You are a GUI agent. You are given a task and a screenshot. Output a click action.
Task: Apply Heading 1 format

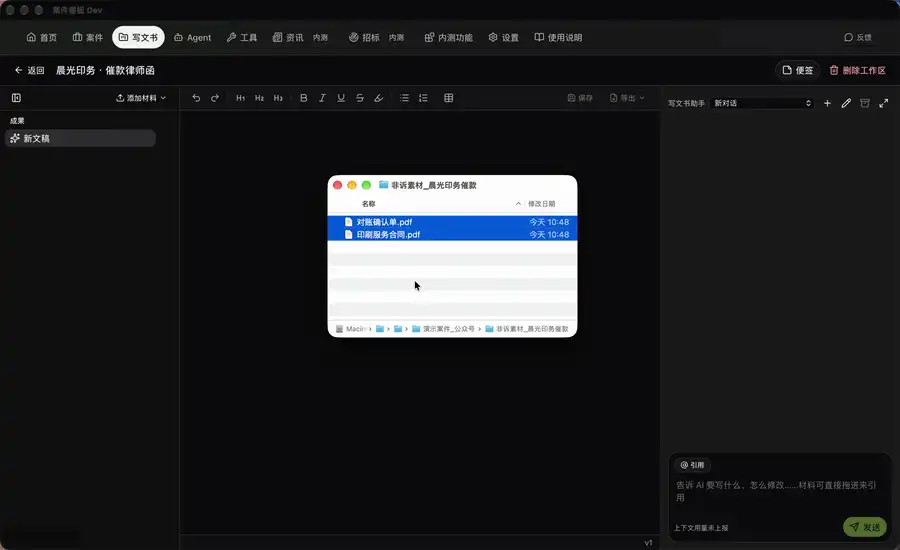240,98
